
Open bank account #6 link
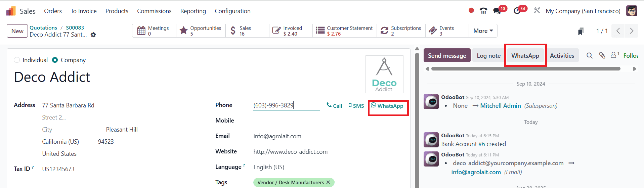[482, 144]
